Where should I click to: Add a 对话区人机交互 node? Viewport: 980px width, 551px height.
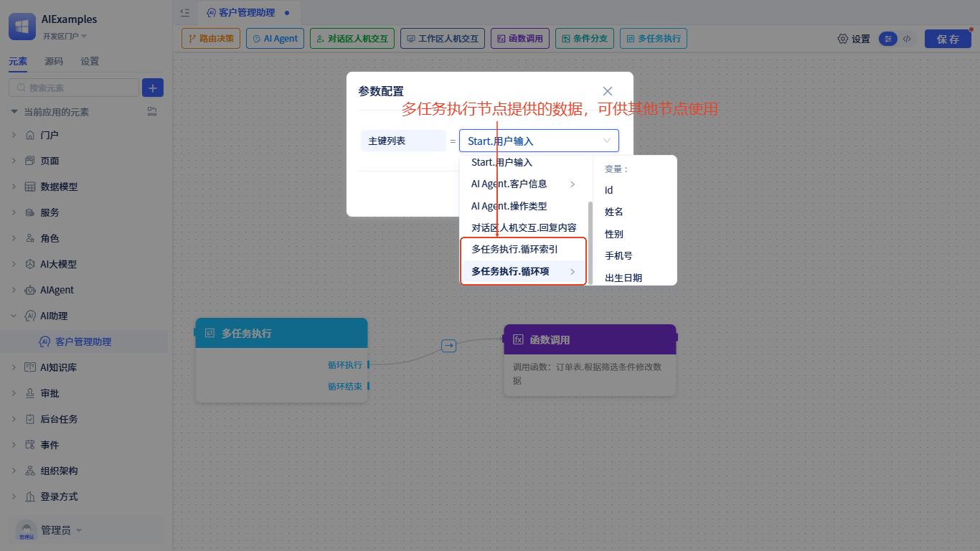[352, 38]
